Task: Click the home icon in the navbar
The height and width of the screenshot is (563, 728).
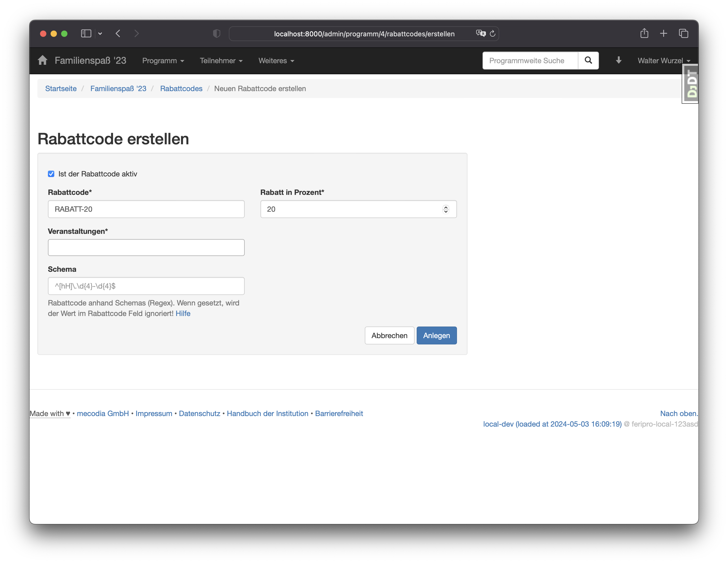Action: (43, 60)
